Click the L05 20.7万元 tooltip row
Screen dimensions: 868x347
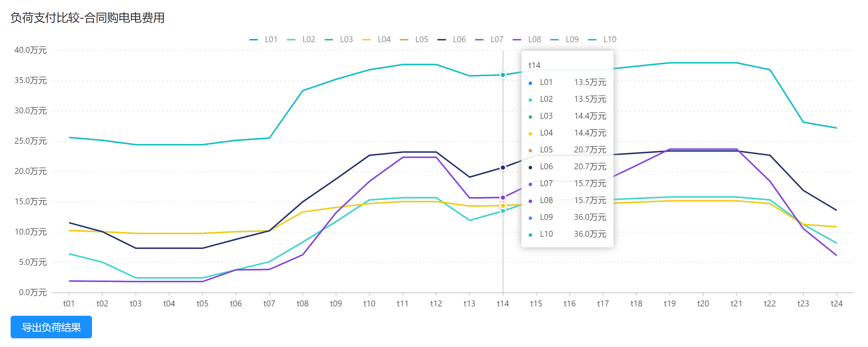click(567, 150)
